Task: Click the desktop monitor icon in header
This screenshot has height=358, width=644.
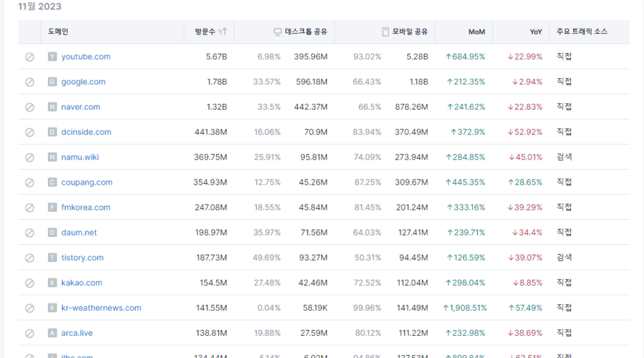Action: pos(278,32)
